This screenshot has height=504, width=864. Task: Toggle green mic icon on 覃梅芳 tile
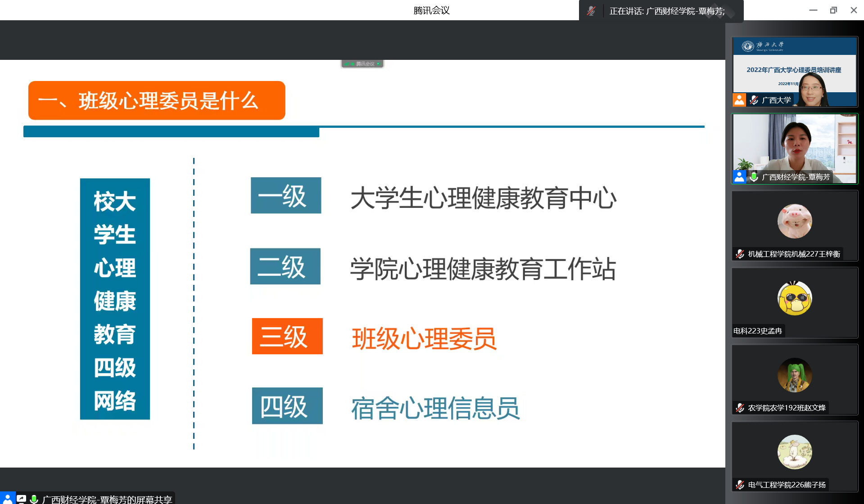coord(754,177)
